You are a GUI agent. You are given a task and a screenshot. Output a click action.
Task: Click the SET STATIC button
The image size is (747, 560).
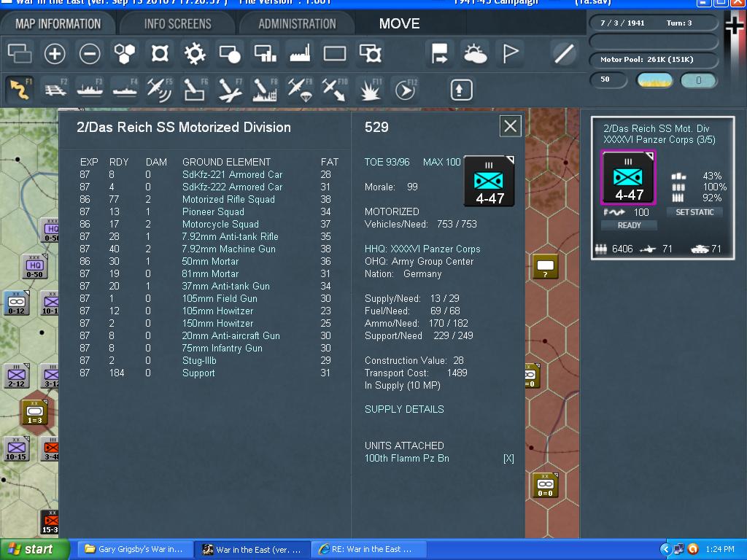pos(694,212)
